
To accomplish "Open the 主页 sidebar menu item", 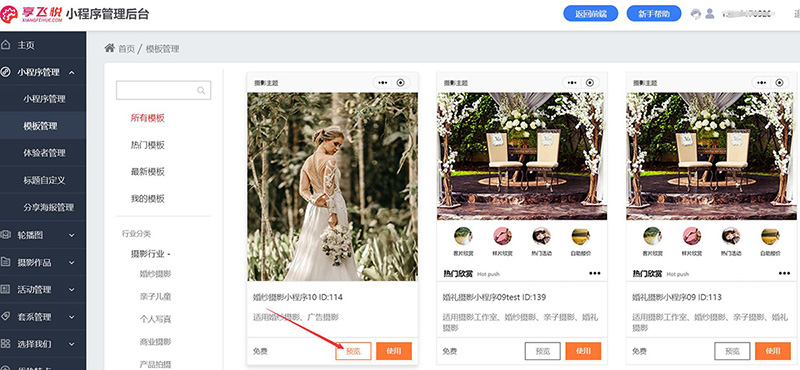I will coord(43,45).
